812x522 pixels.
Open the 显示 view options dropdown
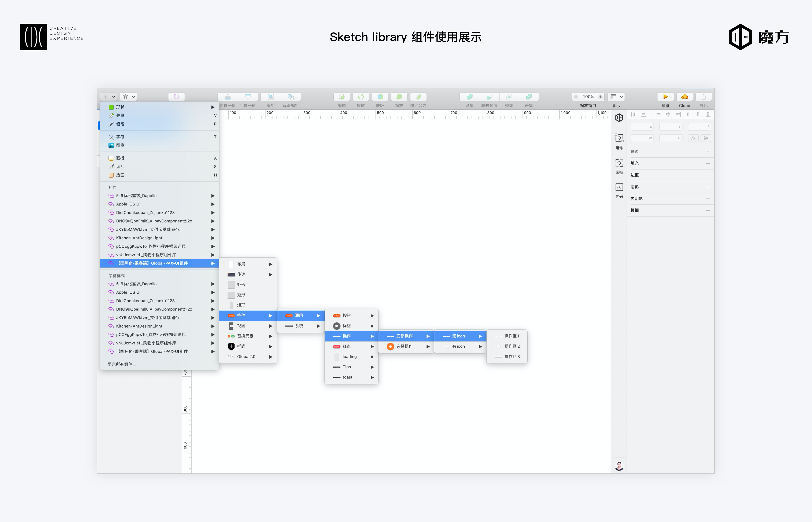[x=616, y=97]
